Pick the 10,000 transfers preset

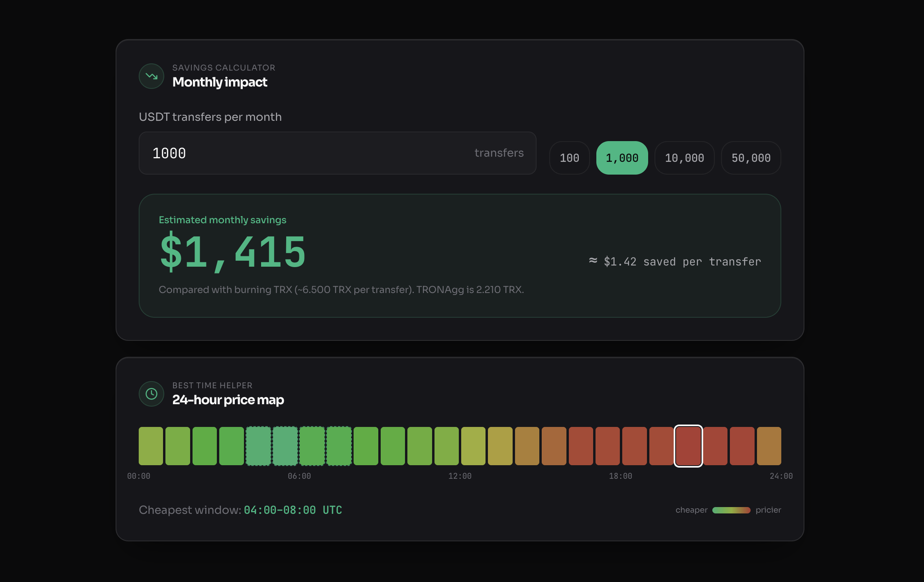click(684, 158)
